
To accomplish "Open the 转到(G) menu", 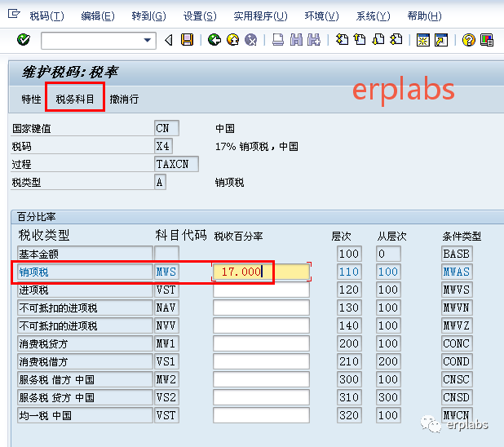I will (148, 15).
